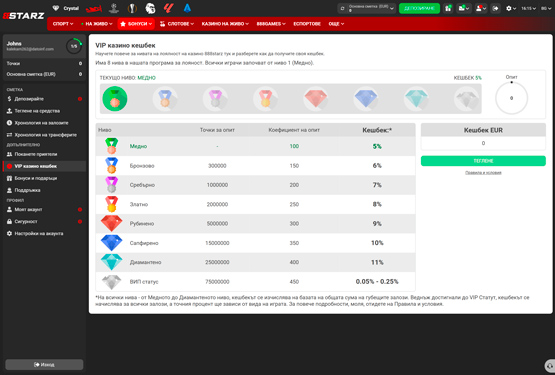
Task: Open Бонуси и подаръци in sidebar
Action: point(35,178)
